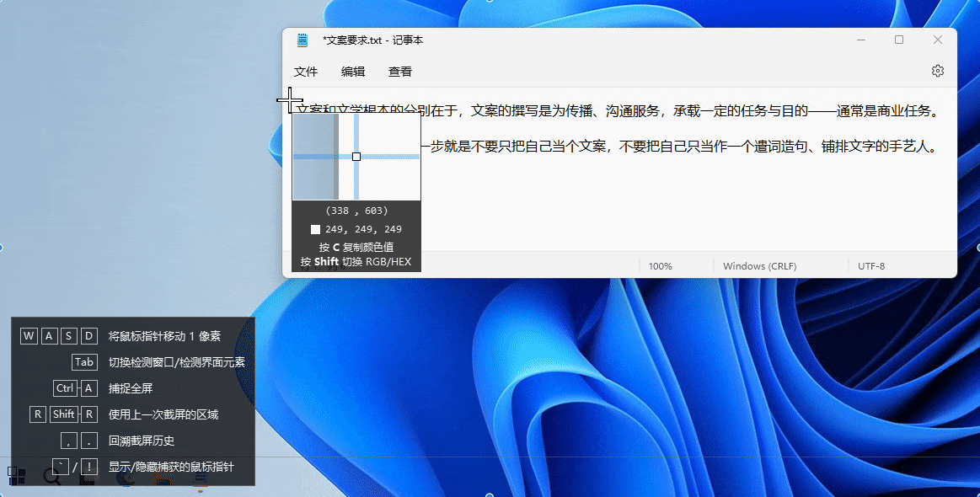
Task: Open Notepad settings gear icon
Action: coord(937,72)
